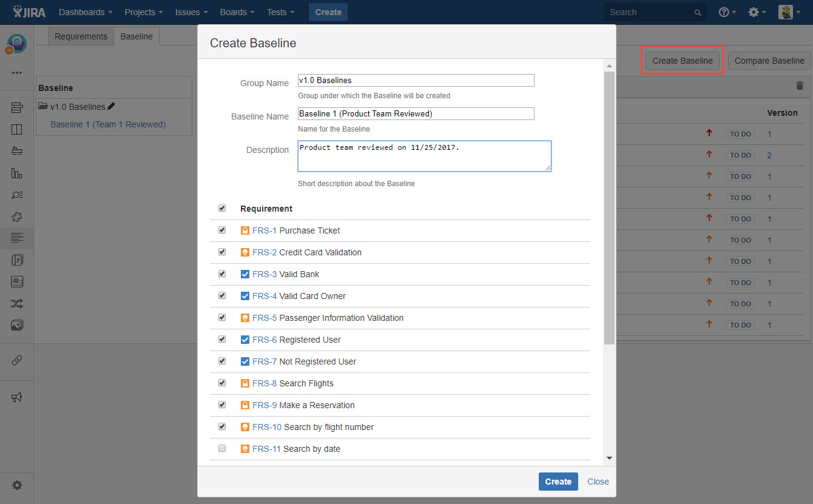Click the dialog vertical scrollbar thumb
This screenshot has height=504, width=813.
tap(609, 208)
